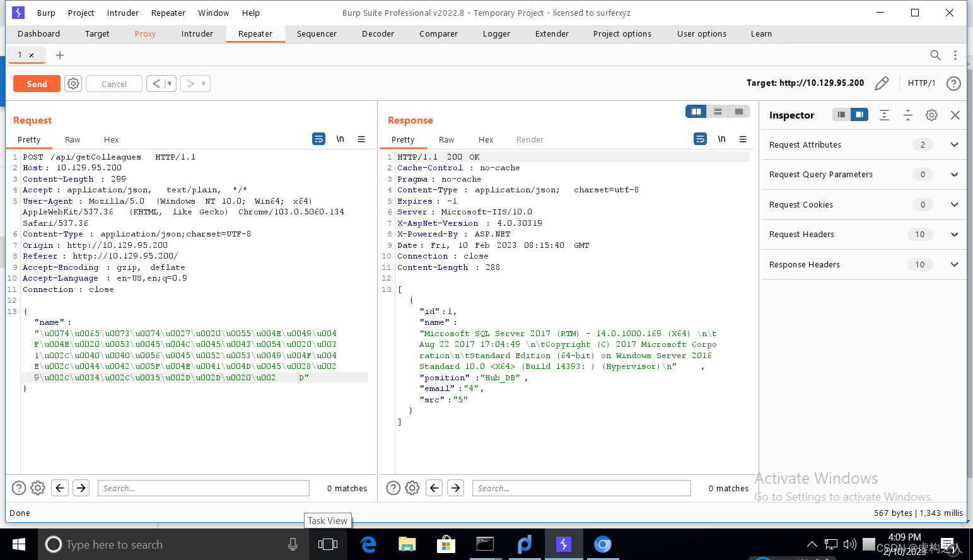Focus response search field
Viewport: 973px width, 560px height.
(x=581, y=488)
